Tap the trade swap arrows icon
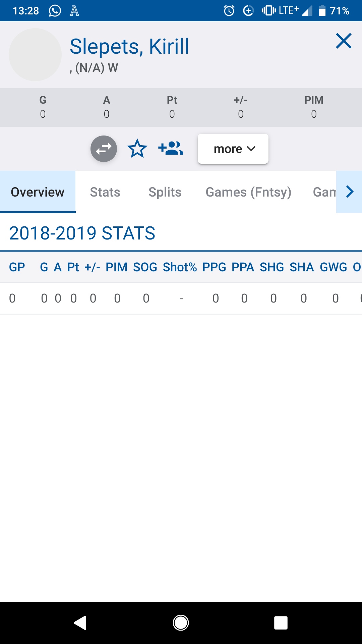The width and height of the screenshot is (362, 644). coord(104,149)
